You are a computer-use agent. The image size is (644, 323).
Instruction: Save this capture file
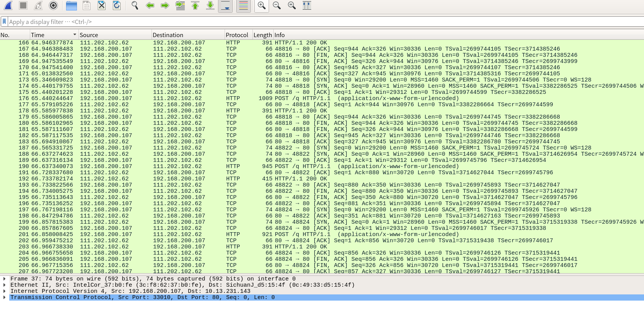coord(87,5)
